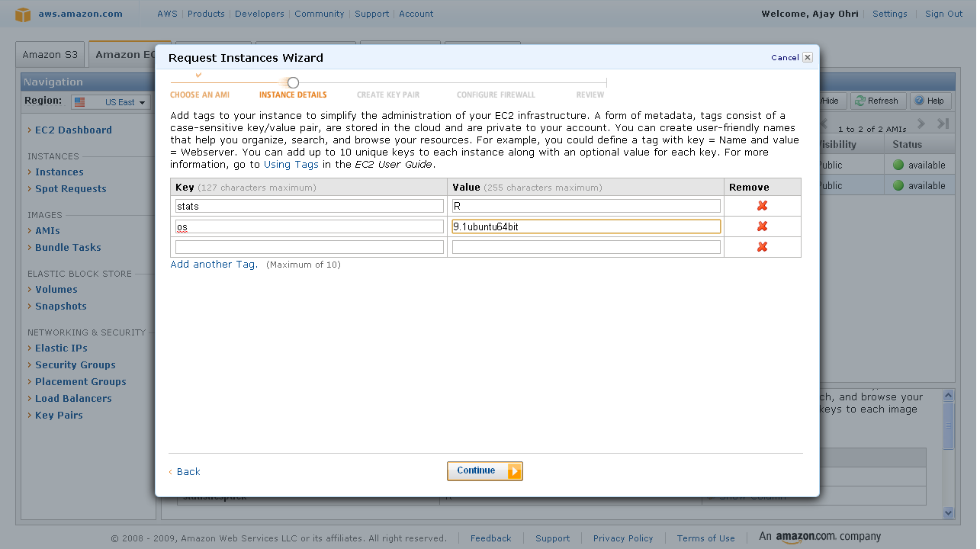
Task: Remove the os tag row
Action: (762, 226)
